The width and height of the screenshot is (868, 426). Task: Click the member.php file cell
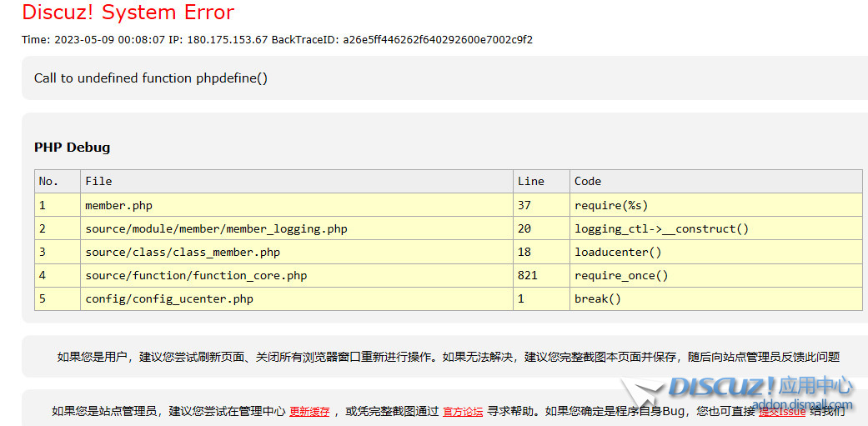pos(118,205)
